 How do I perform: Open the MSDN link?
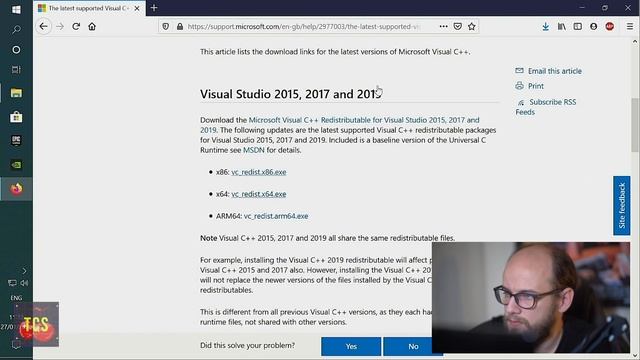[253, 150]
